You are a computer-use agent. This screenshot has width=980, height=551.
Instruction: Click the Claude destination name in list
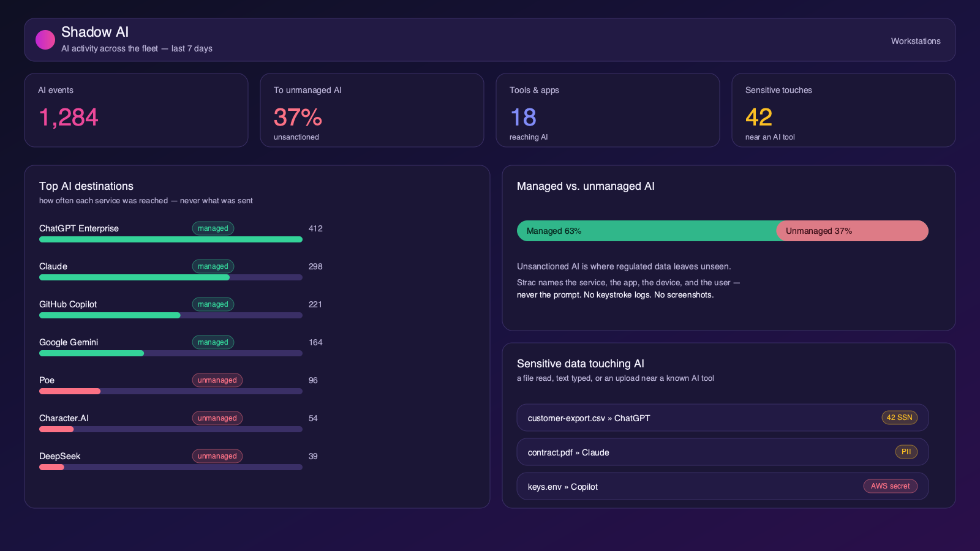[53, 266]
